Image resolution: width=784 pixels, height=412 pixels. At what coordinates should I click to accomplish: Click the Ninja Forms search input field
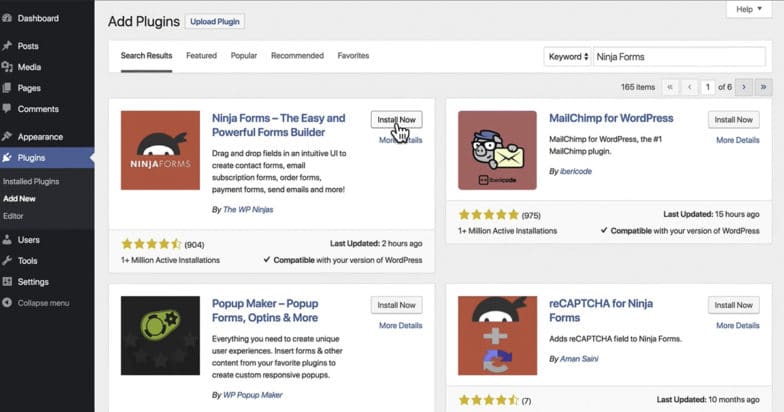682,56
